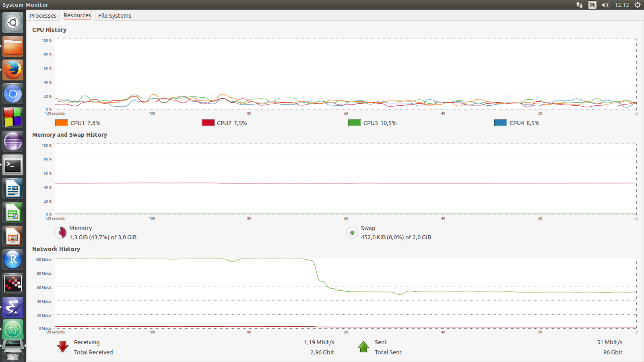Click the Total Sent label
The image size is (644, 362).
point(388,352)
